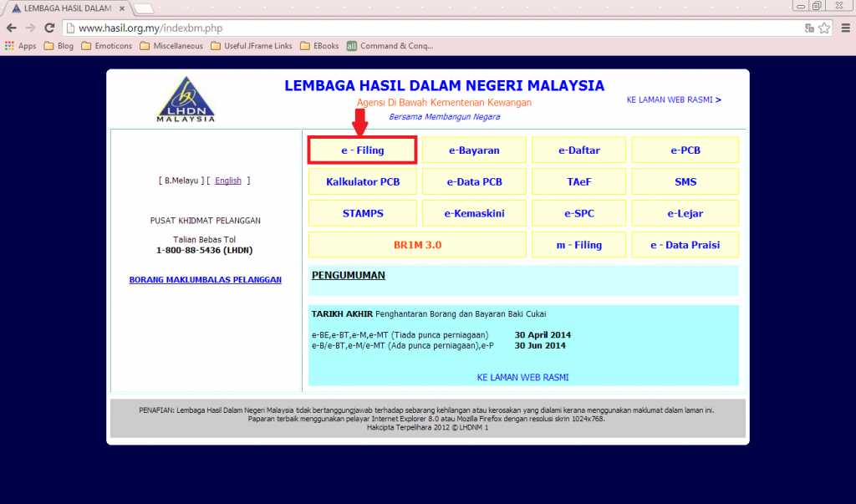Open the e-SPC button
Viewport: 856px width, 504px height.
click(x=578, y=213)
